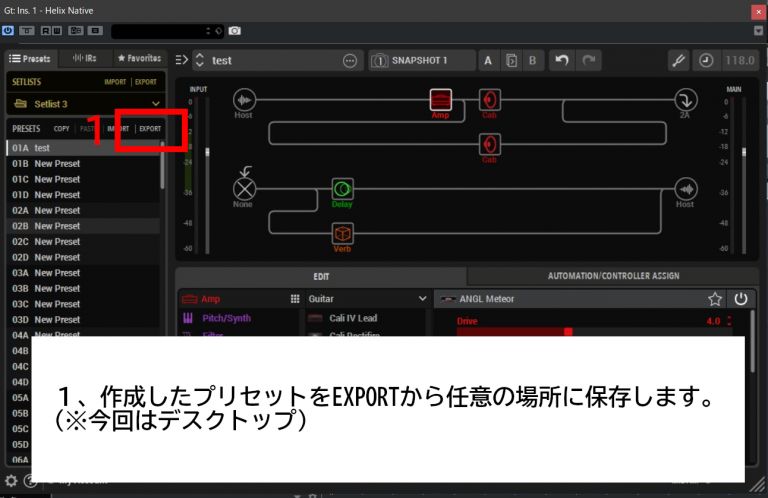768x498 pixels.
Task: Open the settings gear icon at bottom left
Action: point(11,481)
